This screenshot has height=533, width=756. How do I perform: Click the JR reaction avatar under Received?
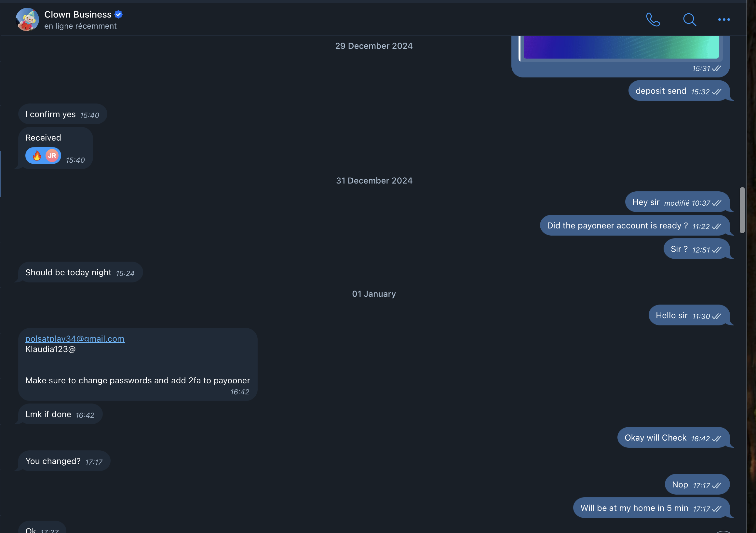pyautogui.click(x=52, y=156)
